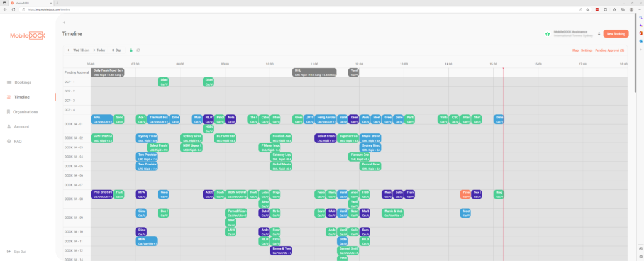Click the DCP - 2 row label
This screenshot has height=261, width=644.
(70, 91)
